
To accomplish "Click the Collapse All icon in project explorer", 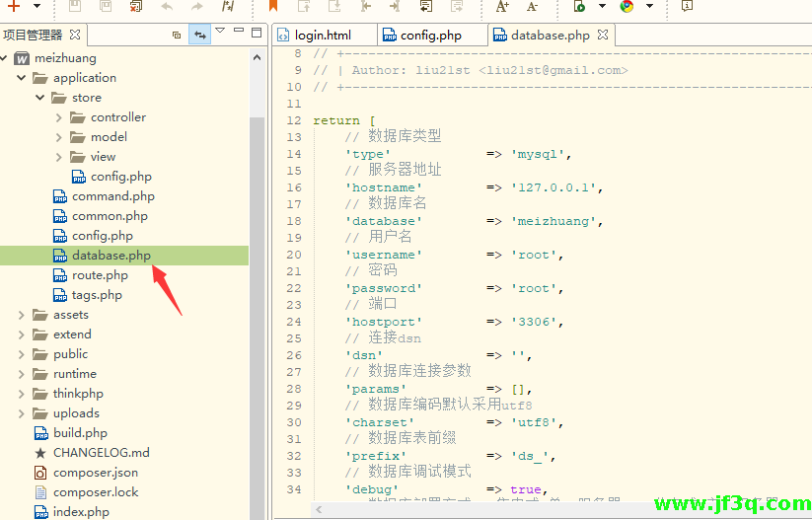I will [177, 35].
